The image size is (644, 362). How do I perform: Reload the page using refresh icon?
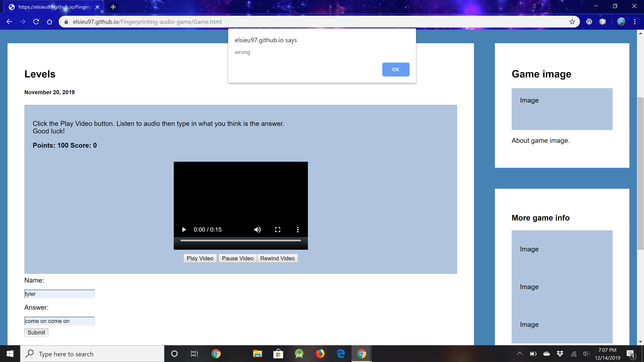click(x=36, y=22)
